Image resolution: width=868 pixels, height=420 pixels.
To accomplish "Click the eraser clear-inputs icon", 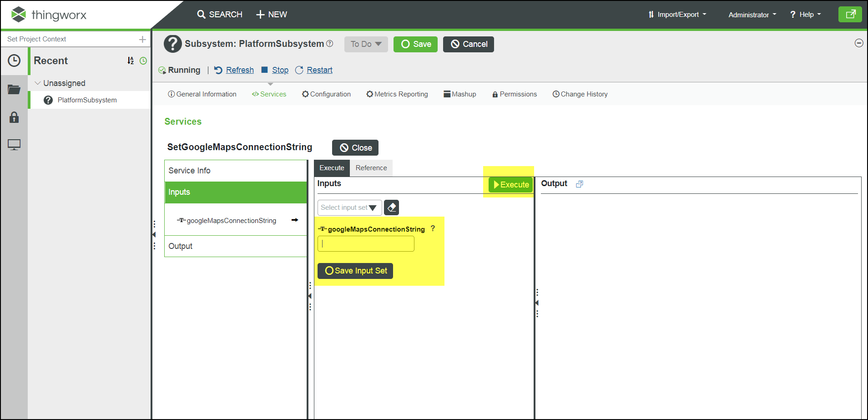I will [x=391, y=207].
